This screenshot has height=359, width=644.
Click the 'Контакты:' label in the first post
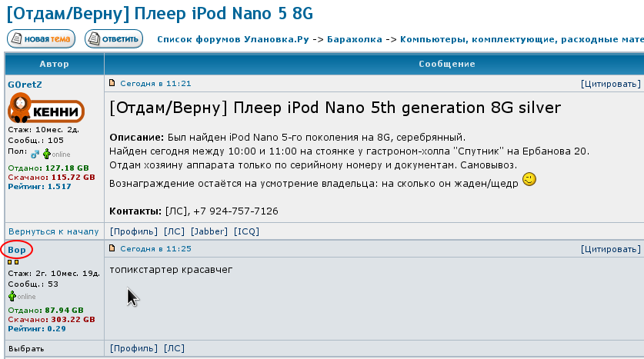click(135, 211)
